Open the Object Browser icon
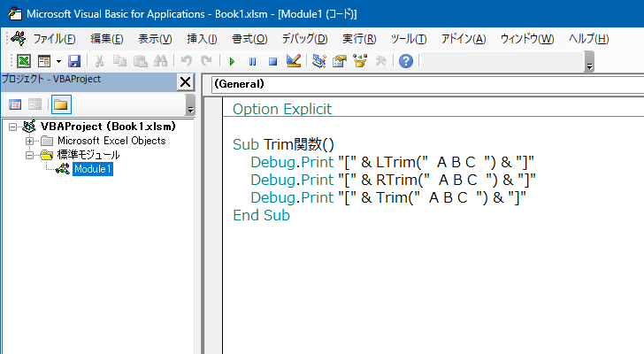 tap(360, 61)
